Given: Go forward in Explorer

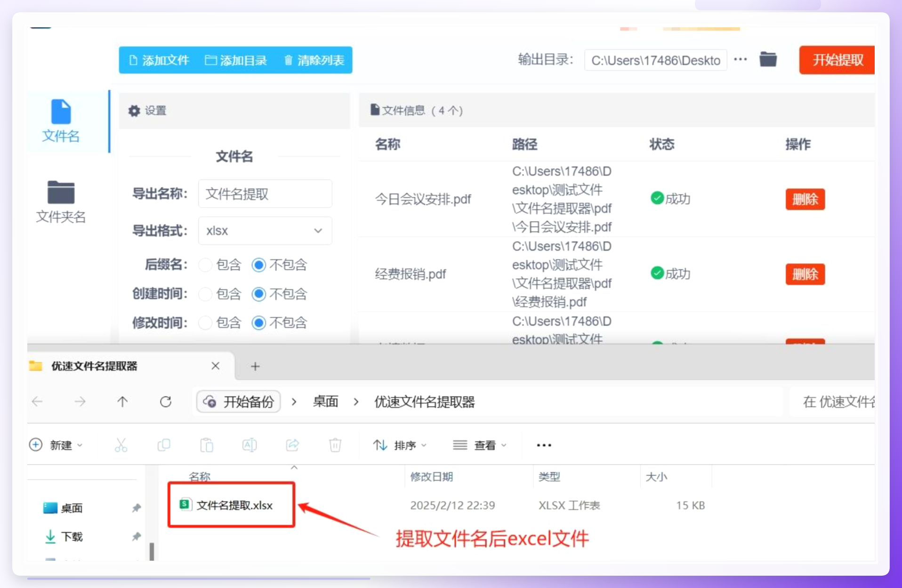Looking at the screenshot, I should [x=80, y=402].
